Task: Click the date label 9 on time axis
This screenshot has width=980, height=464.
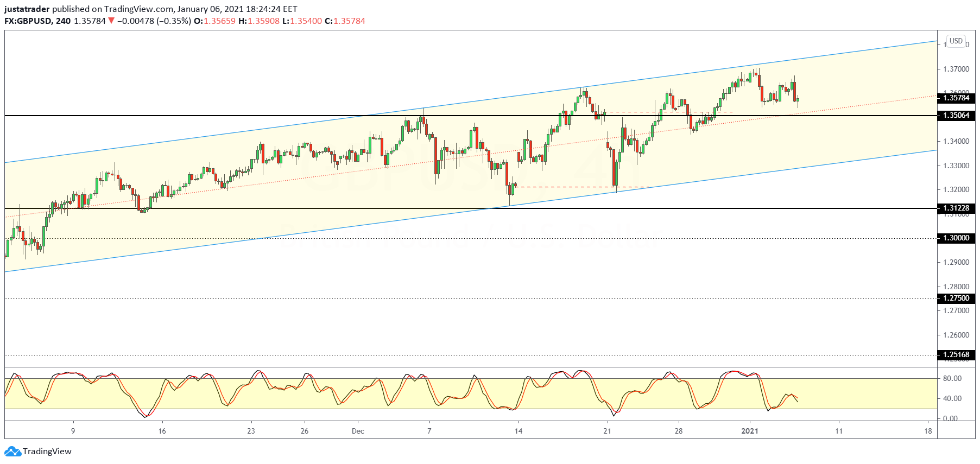Action: pos(73,431)
